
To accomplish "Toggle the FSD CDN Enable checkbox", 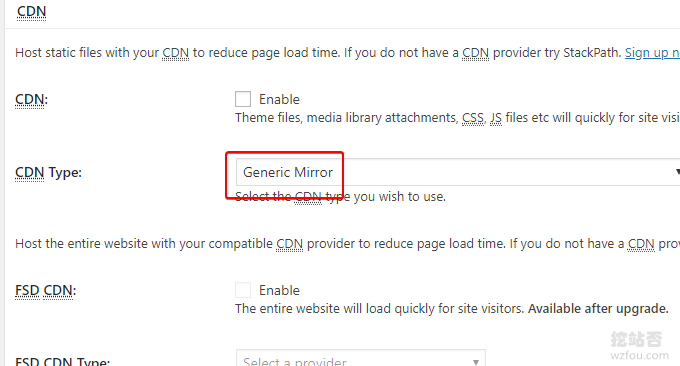I will click(x=243, y=290).
